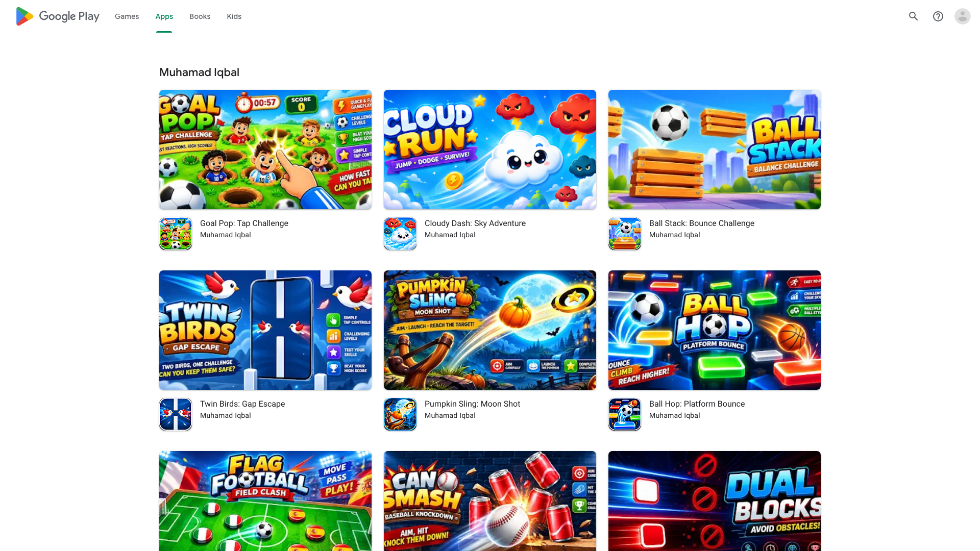The image size is (980, 551).
Task: Open Cloudy Dash: Sky Adventure title link
Action: [475, 223]
